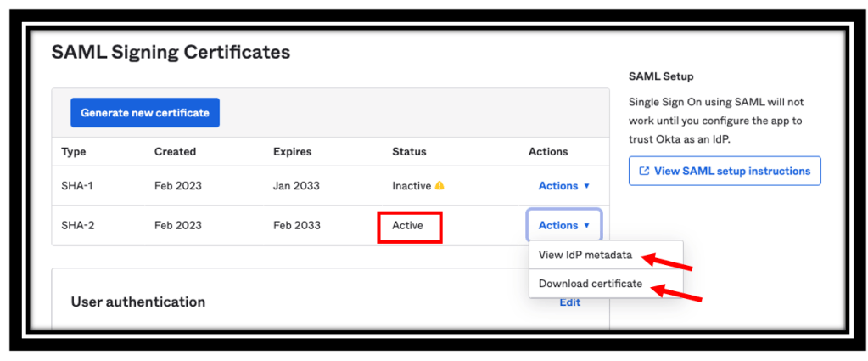Select the SHA-1 type cell
868x361 pixels.
76,186
